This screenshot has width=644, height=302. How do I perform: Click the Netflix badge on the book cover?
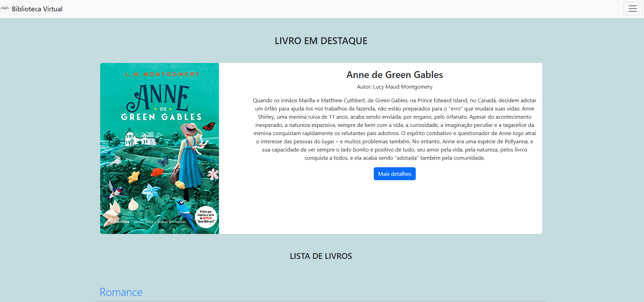click(206, 217)
